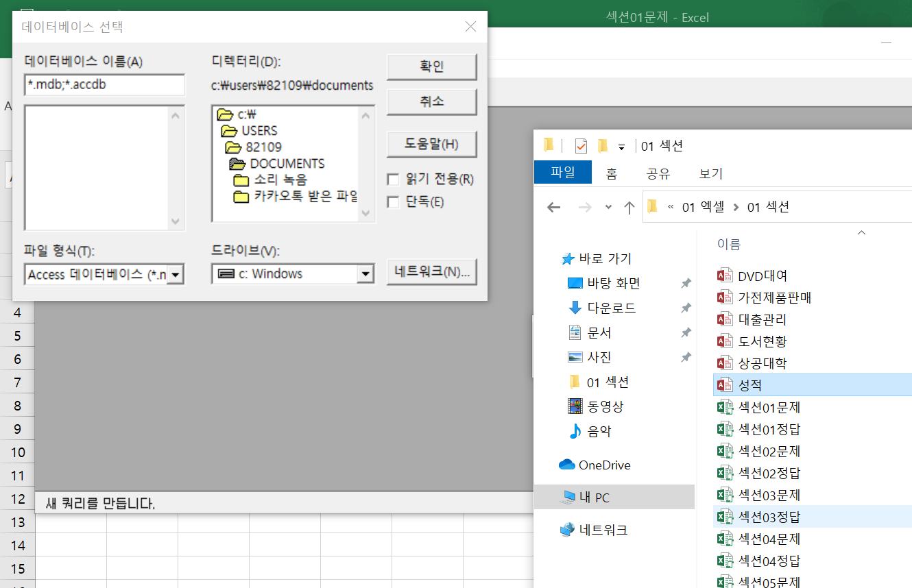The image size is (912, 588).
Task: Switch to the 보기 ribbon tab
Action: (x=710, y=173)
